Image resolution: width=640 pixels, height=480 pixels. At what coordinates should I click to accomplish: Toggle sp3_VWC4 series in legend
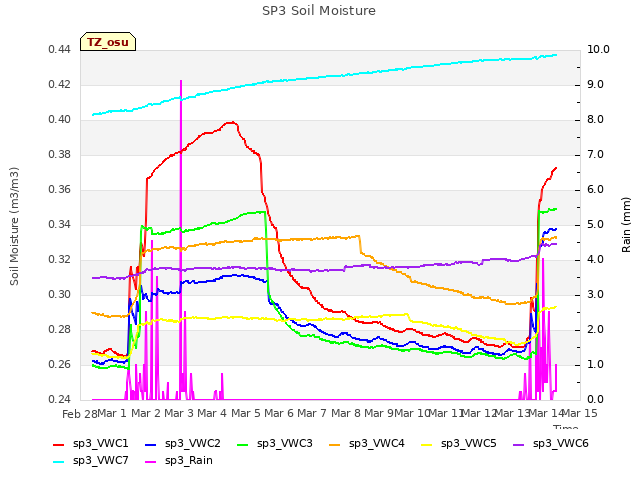367,444
